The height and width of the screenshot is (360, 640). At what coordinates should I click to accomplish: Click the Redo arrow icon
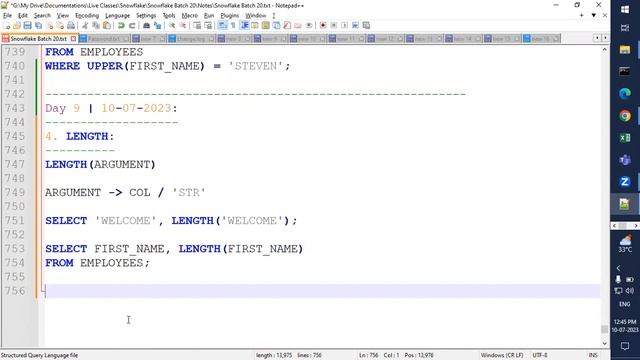(132, 25)
